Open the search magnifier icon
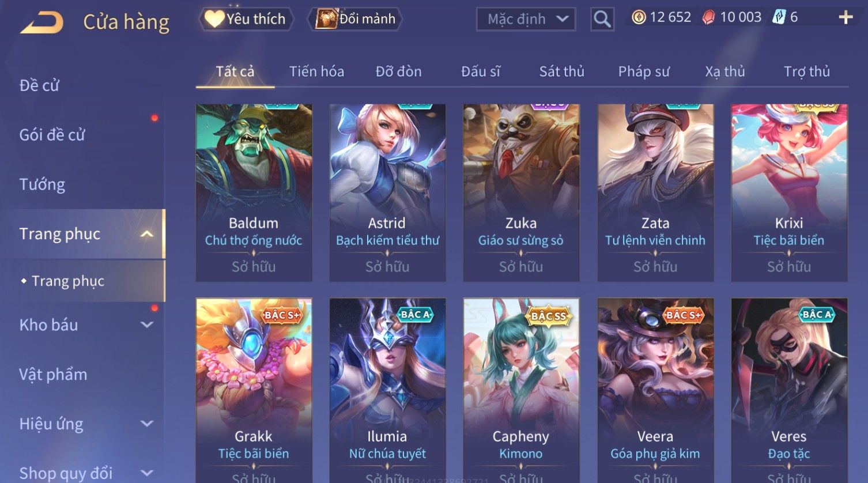Viewport: 868px width, 483px height. pyautogui.click(x=602, y=19)
